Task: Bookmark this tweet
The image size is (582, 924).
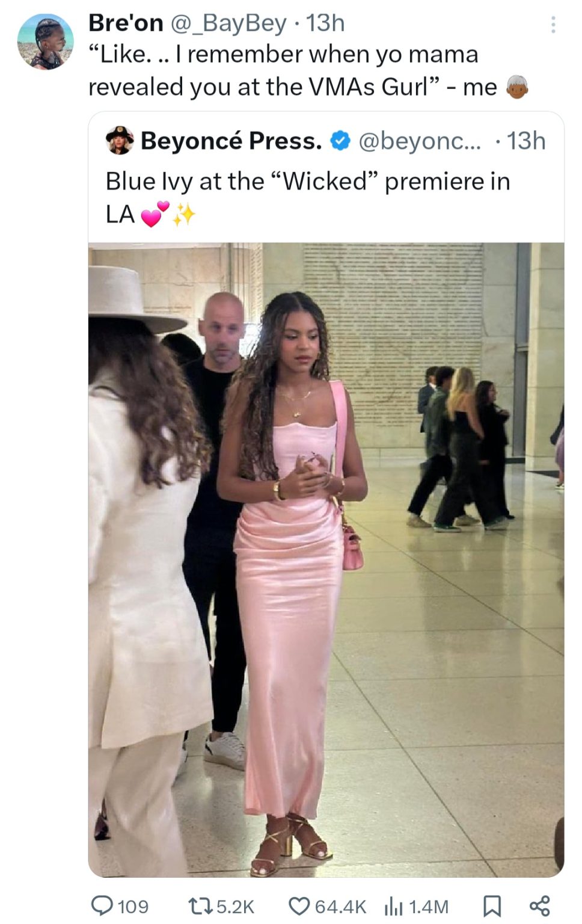Action: 492,905
